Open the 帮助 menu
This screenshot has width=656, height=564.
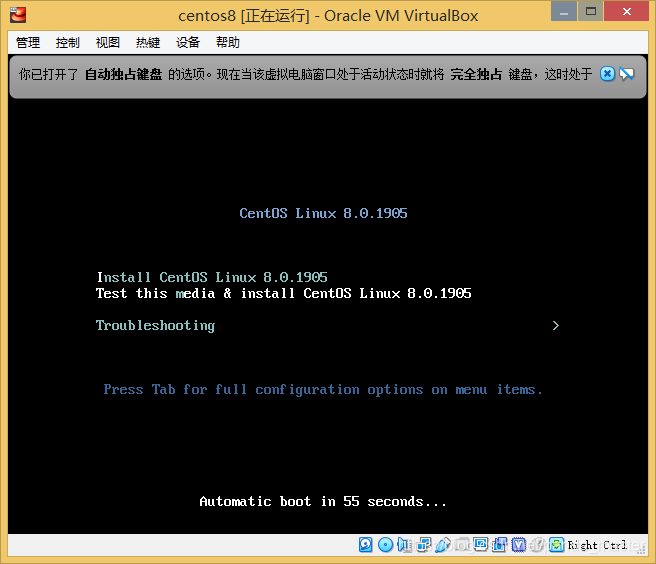pyautogui.click(x=228, y=42)
